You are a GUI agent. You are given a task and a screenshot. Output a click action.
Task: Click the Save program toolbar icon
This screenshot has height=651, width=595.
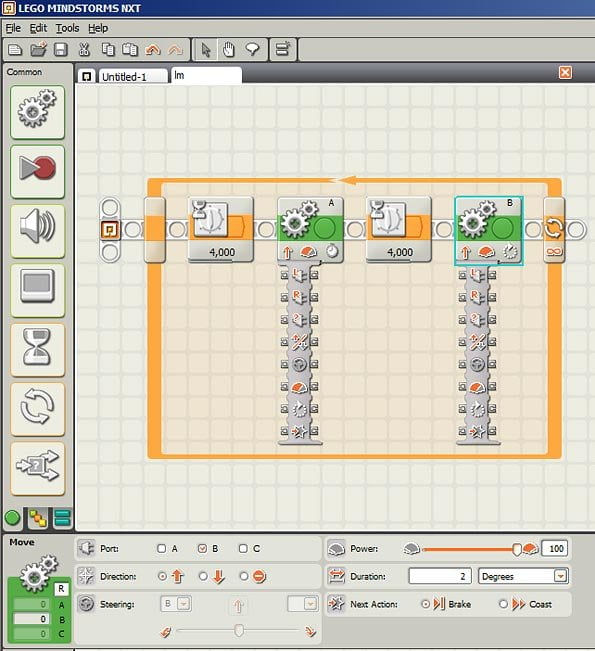(61, 50)
